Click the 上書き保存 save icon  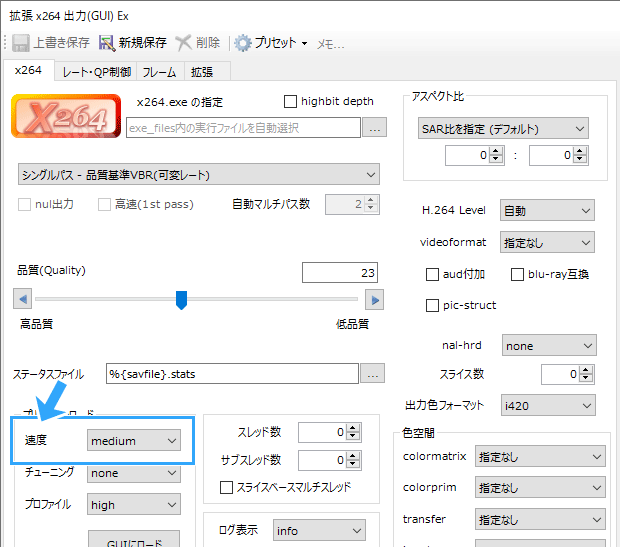coord(21,43)
